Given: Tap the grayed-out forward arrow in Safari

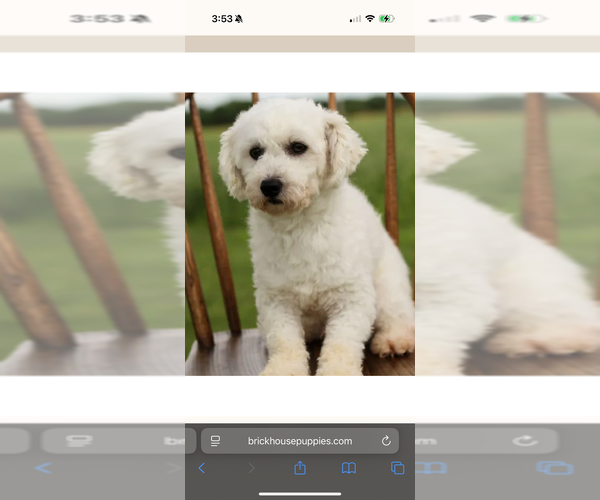Looking at the screenshot, I should click(x=251, y=468).
